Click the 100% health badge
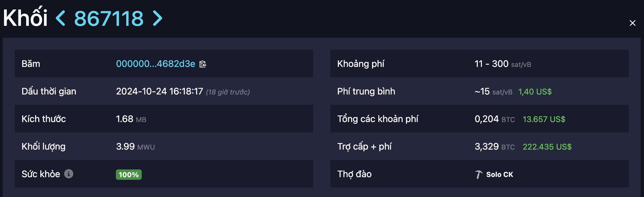644x197 pixels. [129, 175]
